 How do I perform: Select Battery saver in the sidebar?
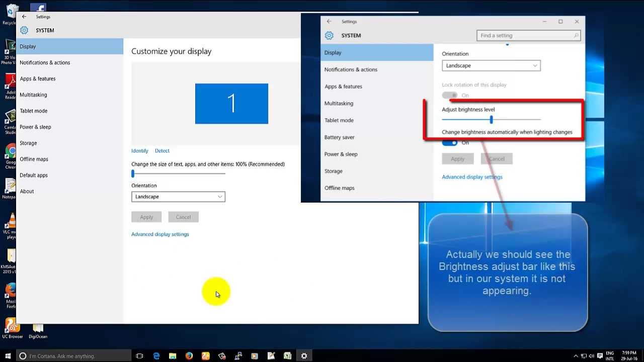[x=340, y=137]
